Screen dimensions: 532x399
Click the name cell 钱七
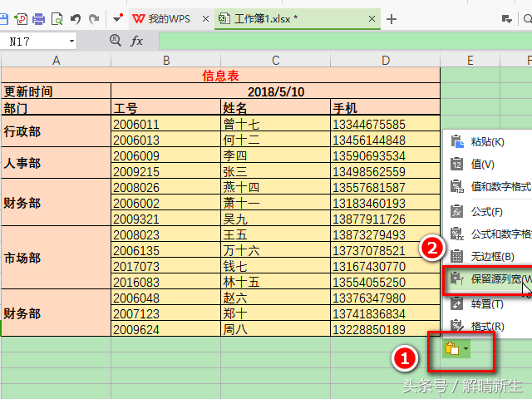pos(275,266)
